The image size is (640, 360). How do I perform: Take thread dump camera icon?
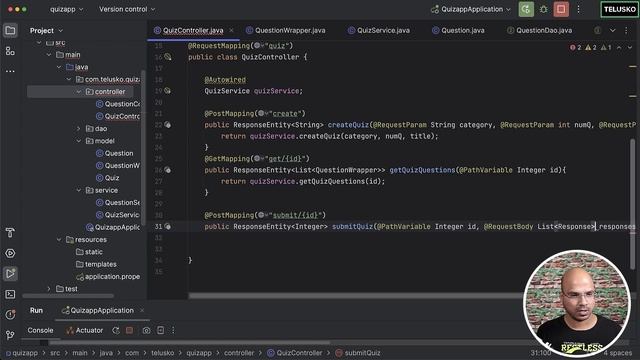click(x=147, y=331)
